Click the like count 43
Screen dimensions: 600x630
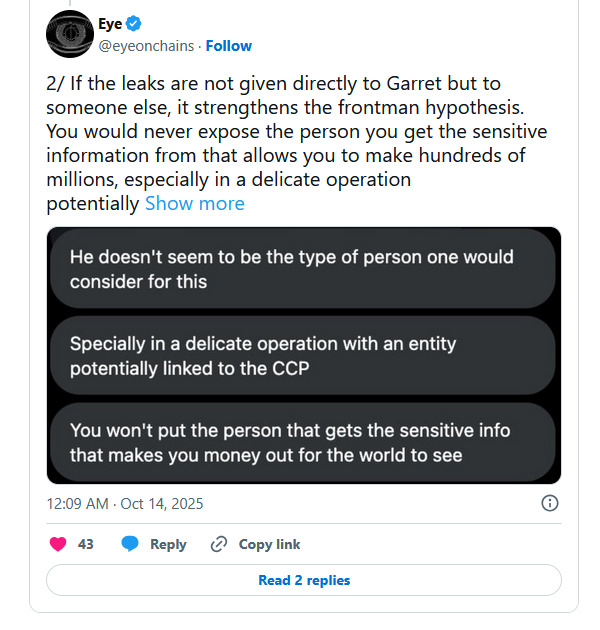coord(86,544)
